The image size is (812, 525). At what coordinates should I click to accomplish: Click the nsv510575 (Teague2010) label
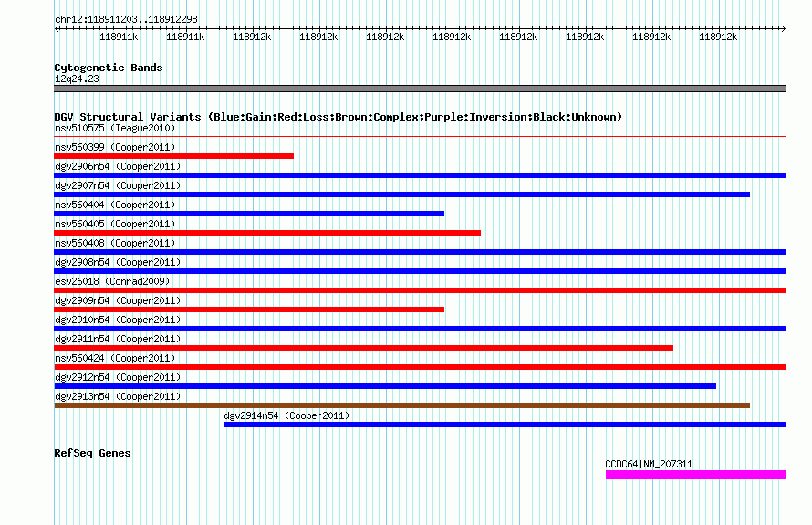point(115,128)
